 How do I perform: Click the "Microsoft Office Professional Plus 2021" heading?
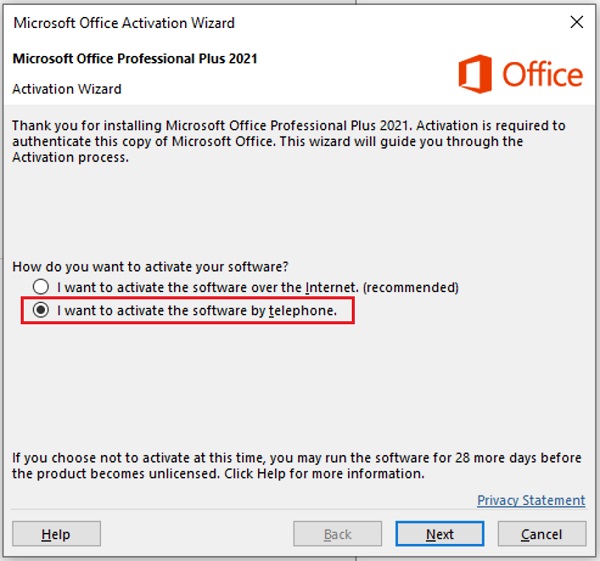(135, 59)
